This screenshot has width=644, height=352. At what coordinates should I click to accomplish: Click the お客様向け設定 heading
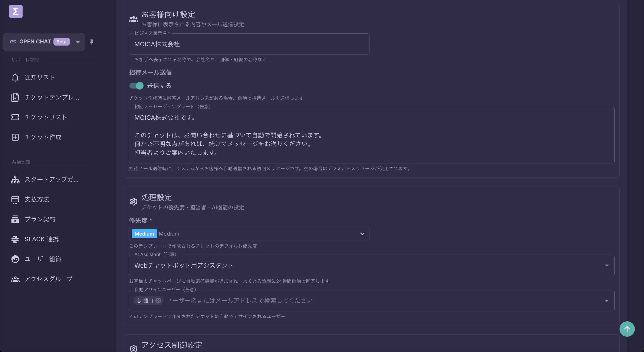(x=168, y=14)
